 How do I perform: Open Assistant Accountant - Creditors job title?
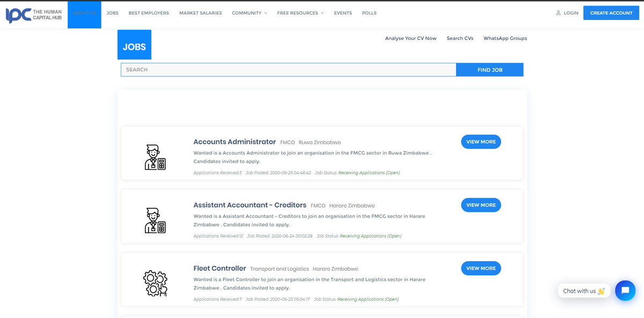pos(250,205)
